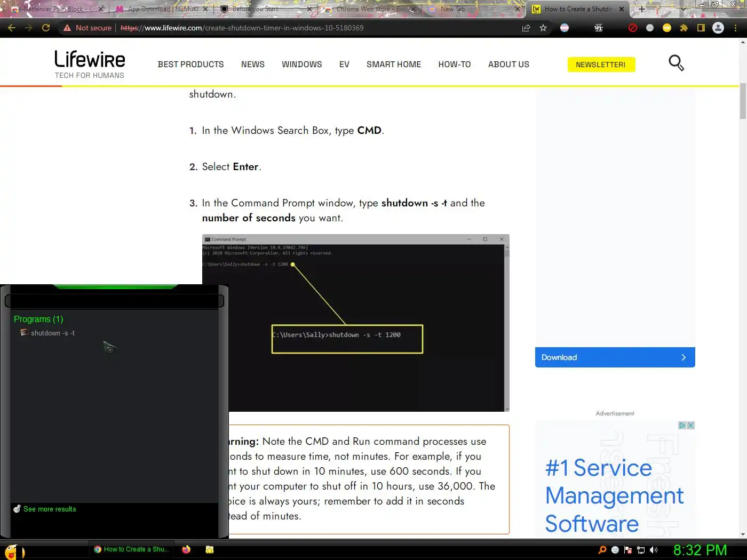Open the ABOUT US menu
The height and width of the screenshot is (560, 747).
click(508, 65)
